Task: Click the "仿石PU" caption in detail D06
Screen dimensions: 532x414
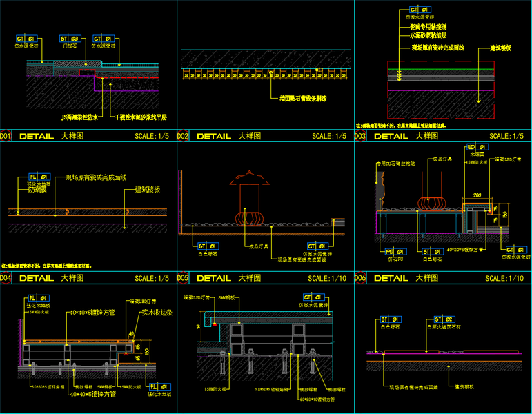Action: point(395,259)
